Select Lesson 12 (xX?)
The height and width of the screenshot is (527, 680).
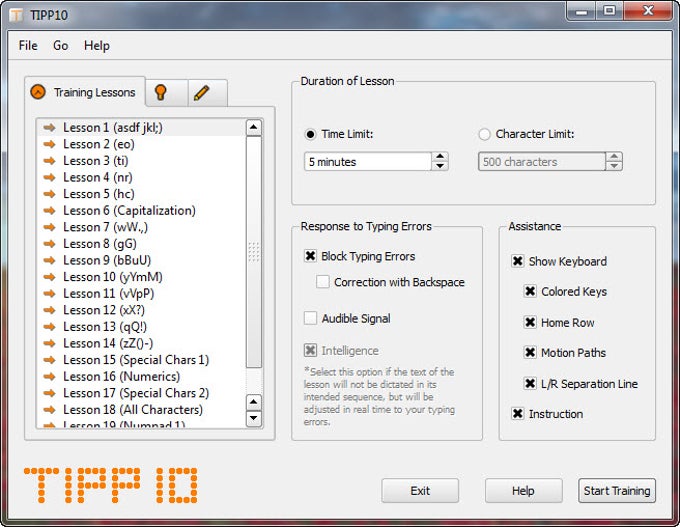point(142,310)
